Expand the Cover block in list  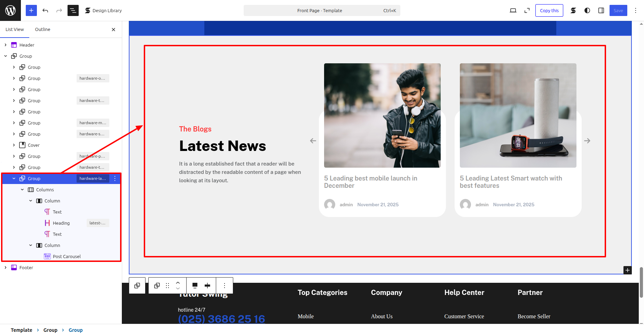pyautogui.click(x=14, y=145)
